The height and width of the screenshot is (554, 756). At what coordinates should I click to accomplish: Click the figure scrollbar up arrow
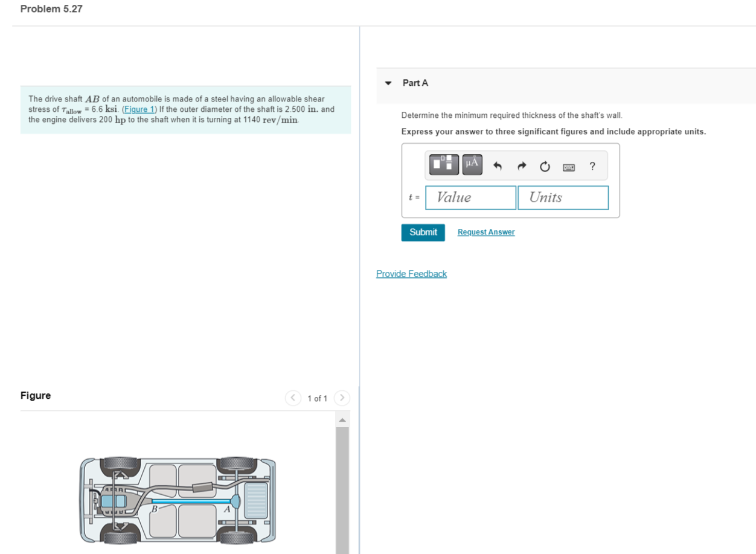(x=342, y=420)
